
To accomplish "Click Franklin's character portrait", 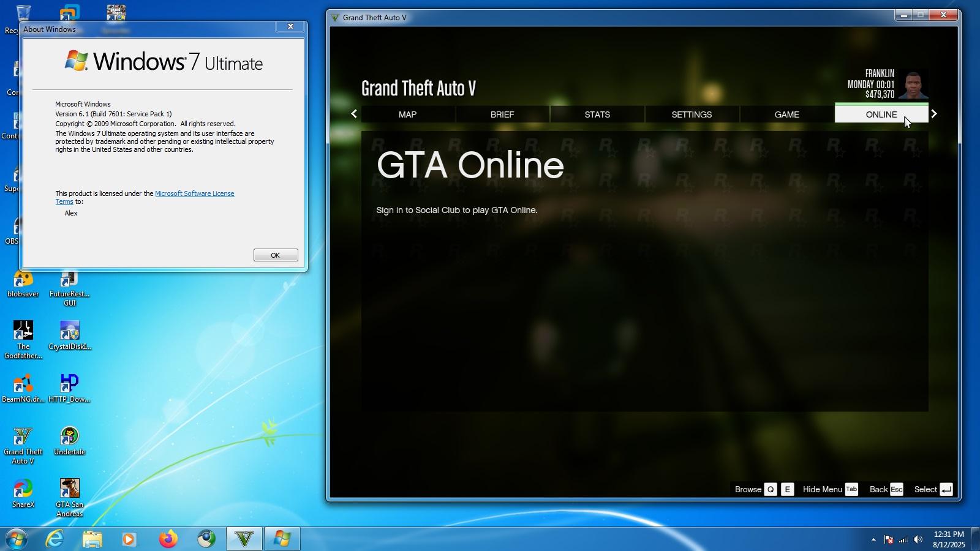I will [x=913, y=85].
